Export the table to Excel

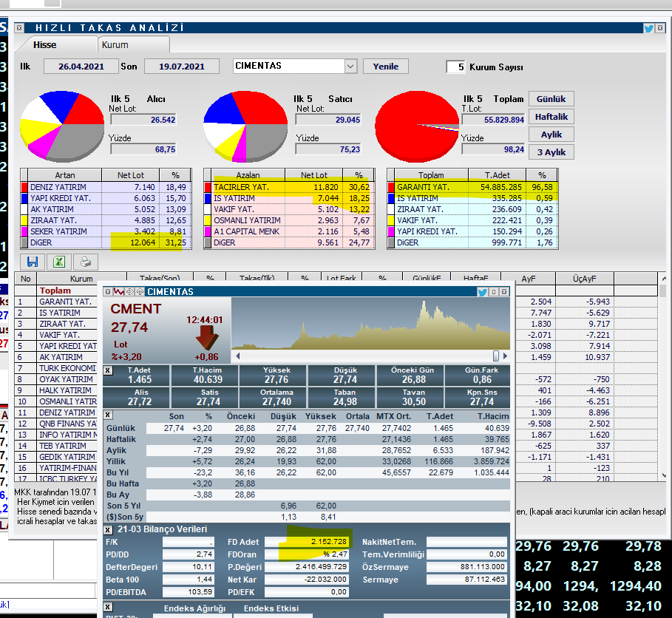[58, 262]
